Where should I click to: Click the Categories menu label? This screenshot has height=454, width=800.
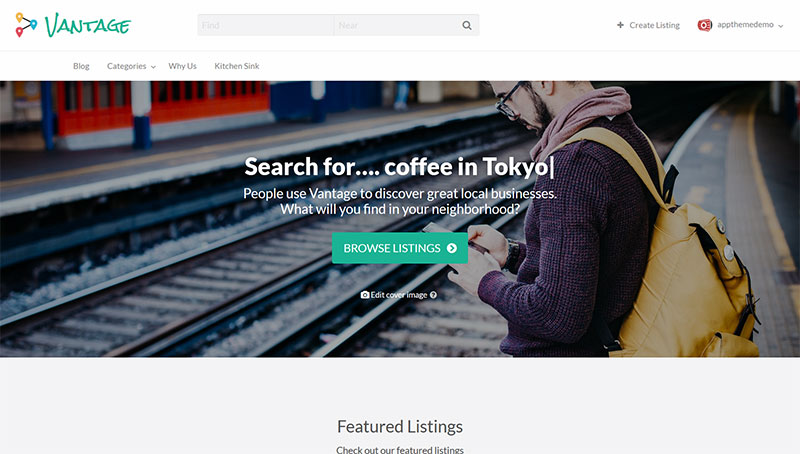127,66
